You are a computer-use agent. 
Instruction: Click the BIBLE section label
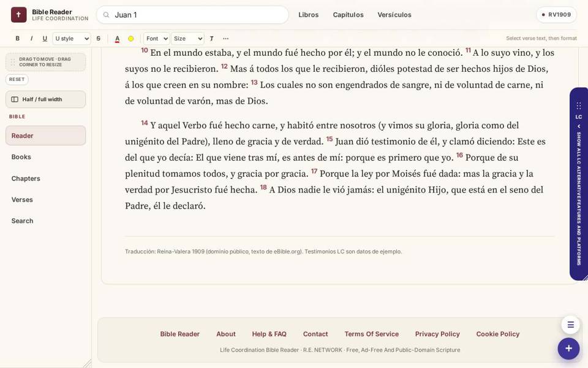tap(17, 117)
